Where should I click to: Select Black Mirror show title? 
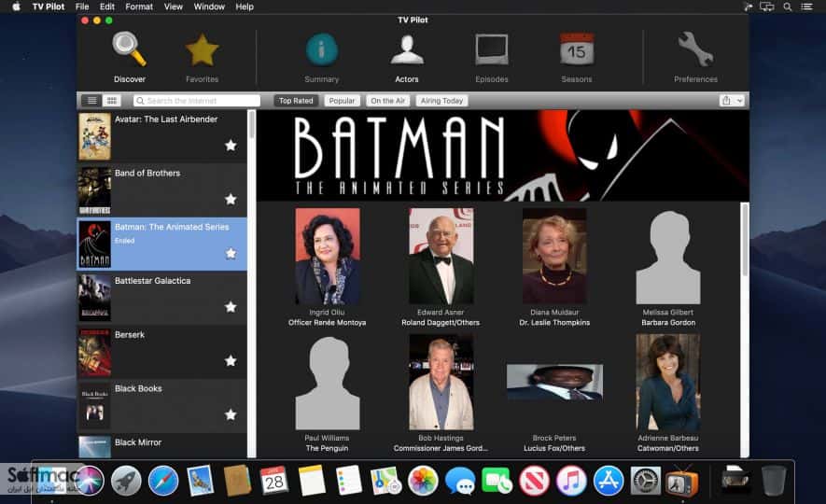point(138,442)
